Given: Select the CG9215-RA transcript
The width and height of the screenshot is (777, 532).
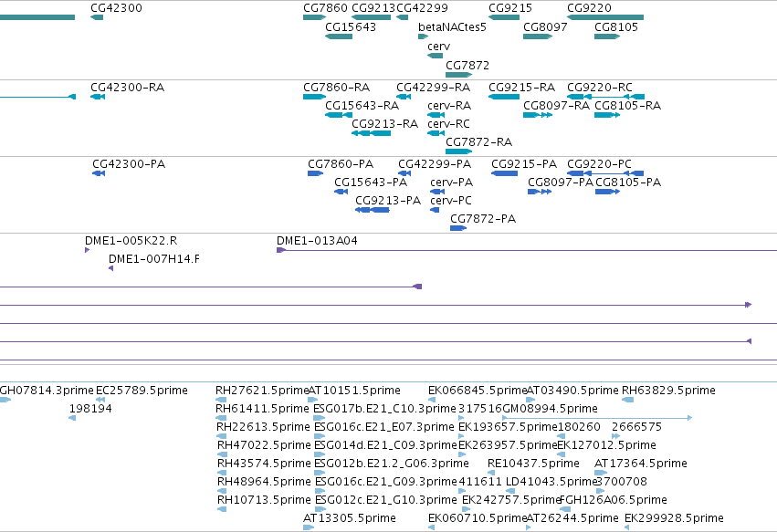Looking at the screenshot, I should (x=504, y=97).
